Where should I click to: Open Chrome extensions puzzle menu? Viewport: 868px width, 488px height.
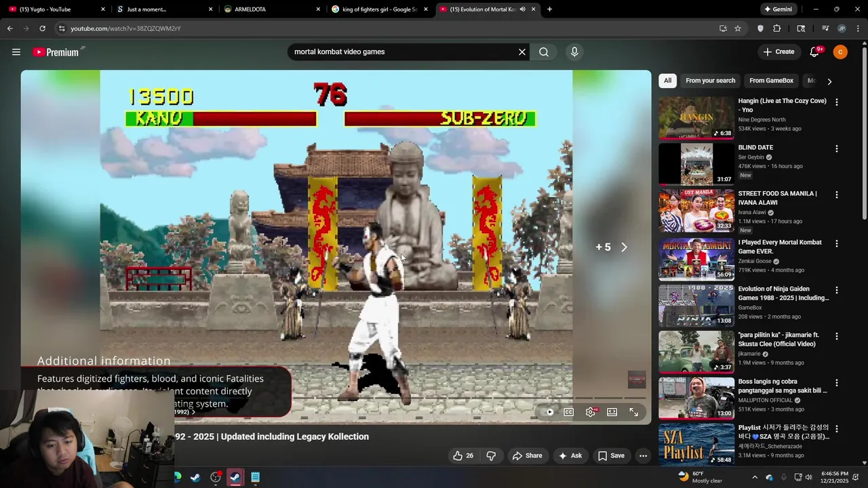[777, 28]
